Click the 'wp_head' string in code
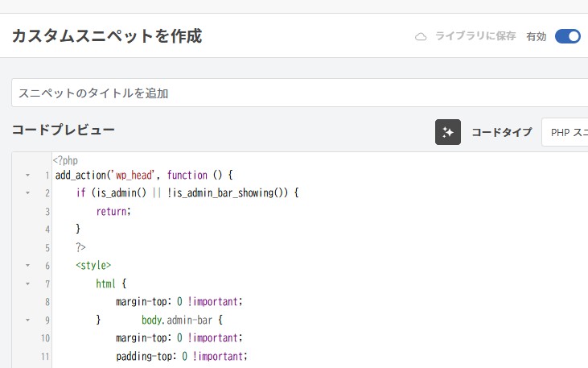Image resolution: width=588 pixels, height=368 pixels. pos(138,175)
